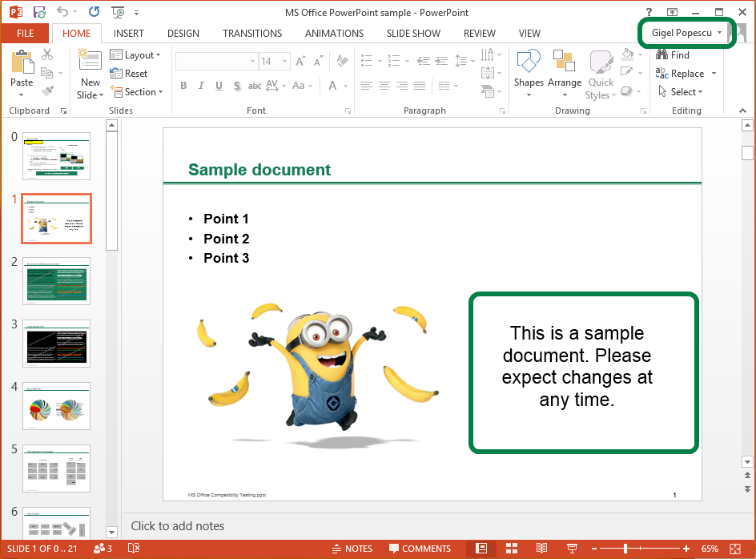Viewport: 756px width, 559px height.
Task: Switch to the ANIMATIONS tab
Action: (x=334, y=34)
